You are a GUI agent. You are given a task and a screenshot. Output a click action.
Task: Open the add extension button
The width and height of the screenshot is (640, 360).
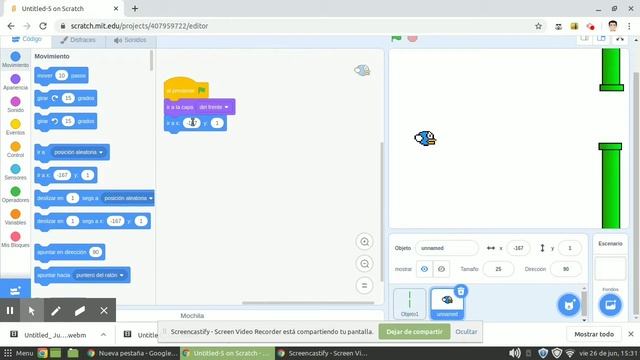(x=15, y=290)
